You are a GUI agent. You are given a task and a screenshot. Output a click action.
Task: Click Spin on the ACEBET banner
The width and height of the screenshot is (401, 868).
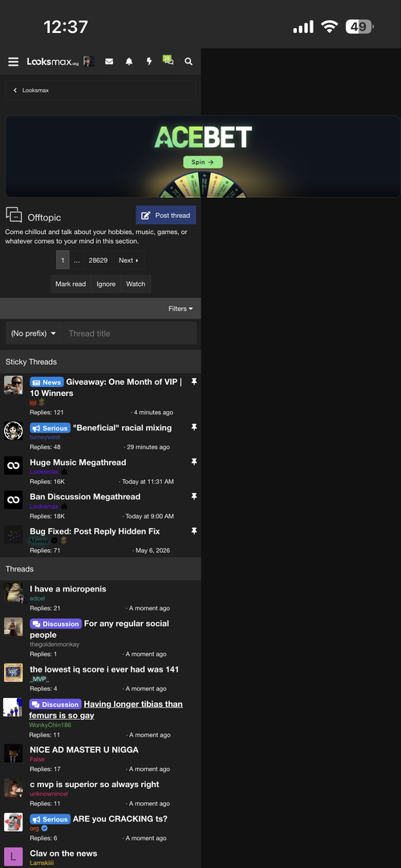(203, 162)
